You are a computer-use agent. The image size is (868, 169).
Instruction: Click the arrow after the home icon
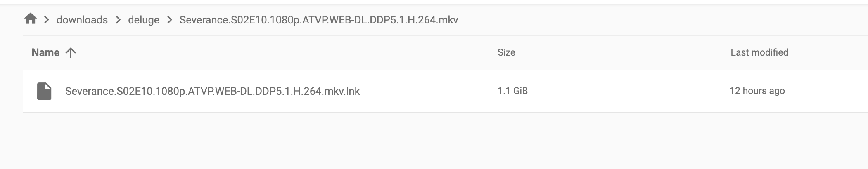(47, 20)
